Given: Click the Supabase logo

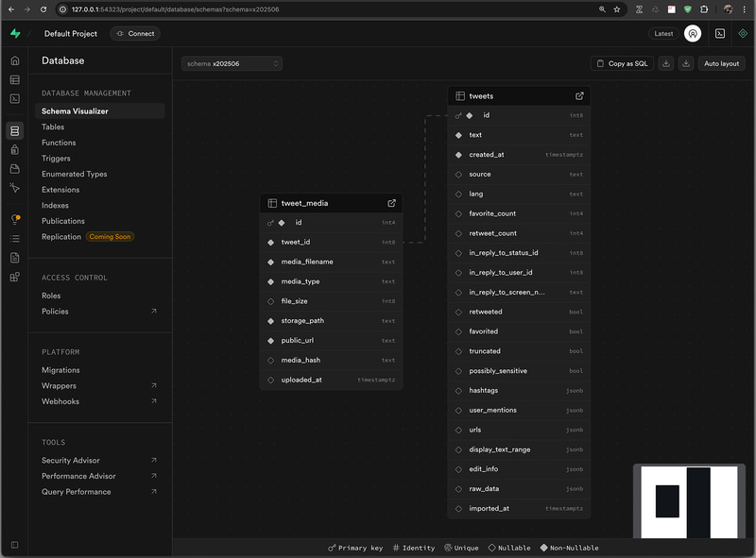Looking at the screenshot, I should 15,33.
